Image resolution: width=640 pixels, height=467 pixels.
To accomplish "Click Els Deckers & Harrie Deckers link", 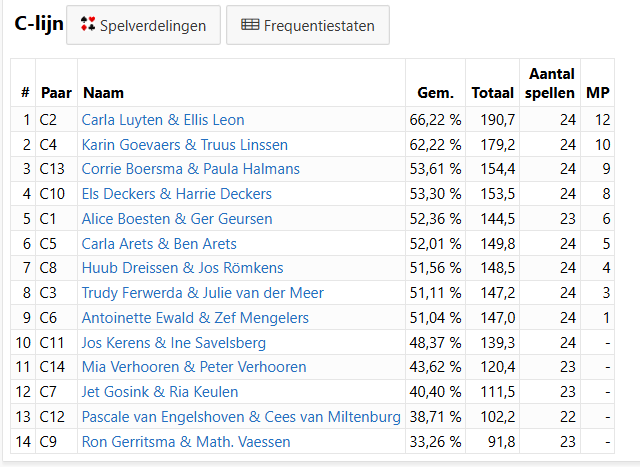I will (176, 194).
